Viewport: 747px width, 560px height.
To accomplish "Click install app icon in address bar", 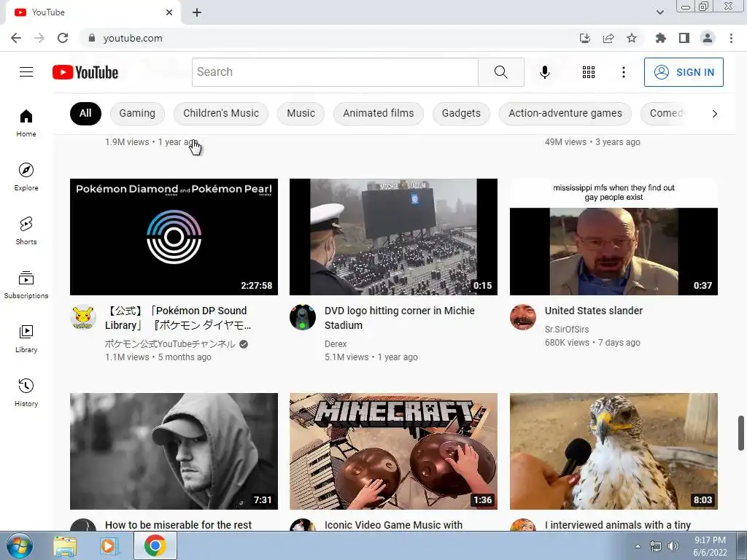I will click(585, 38).
